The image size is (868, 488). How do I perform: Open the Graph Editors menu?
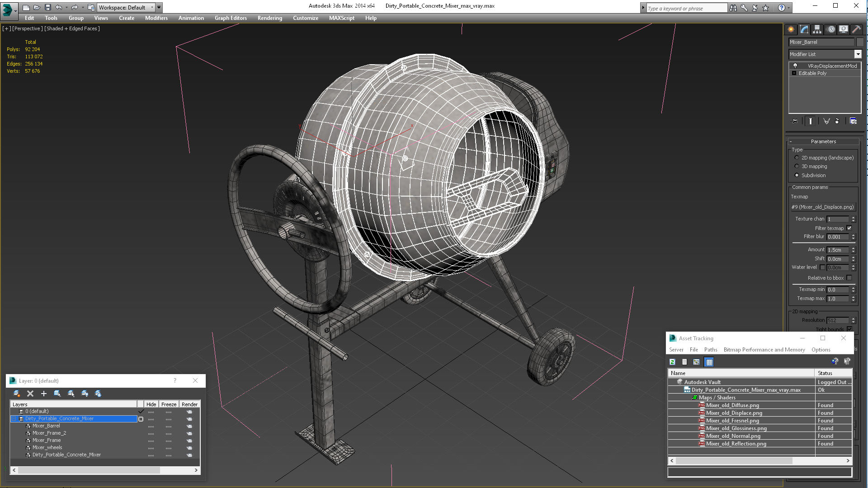[x=231, y=18]
